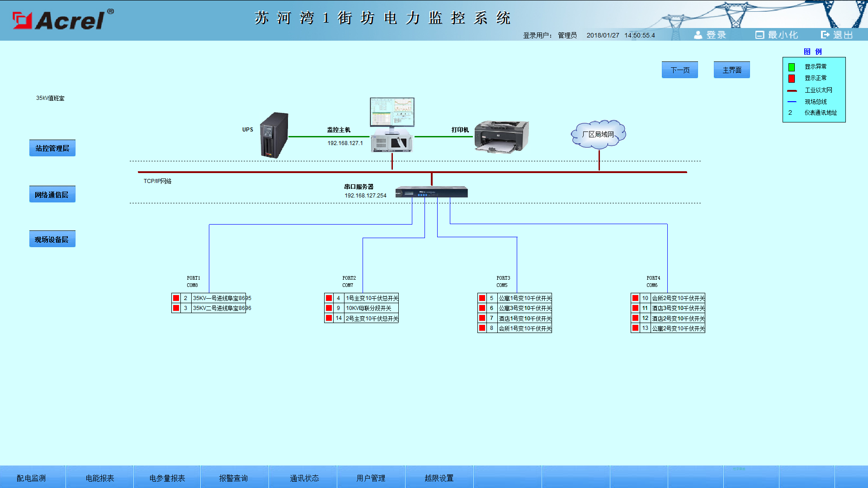Click status indicator for 1号主变10千伏总开关
The image size is (868, 488).
[329, 298]
